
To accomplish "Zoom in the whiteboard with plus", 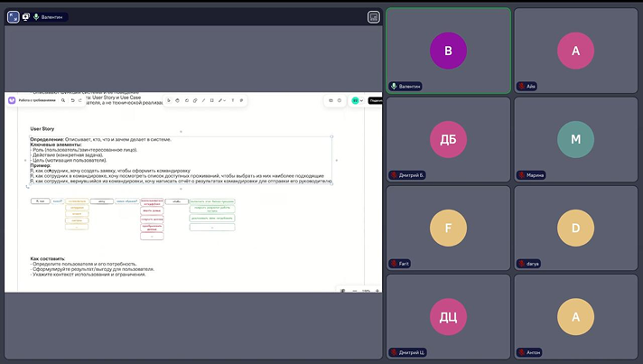I will tap(377, 291).
